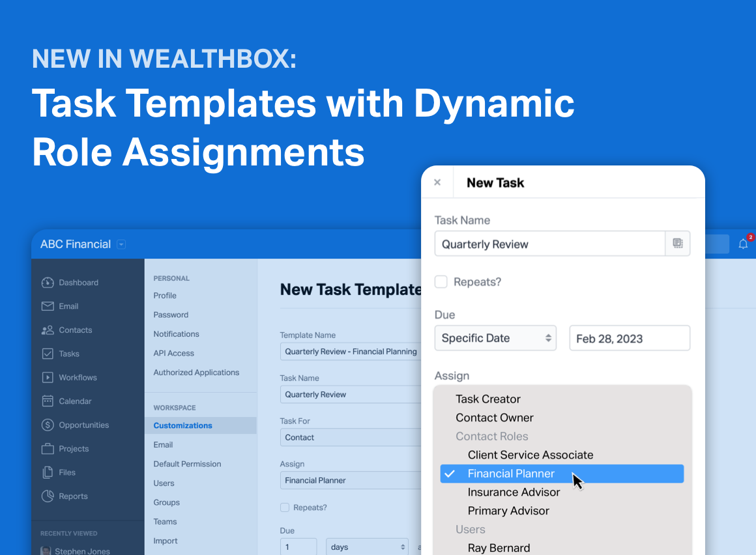Open the Files document icon
The image size is (756, 555).
47,472
